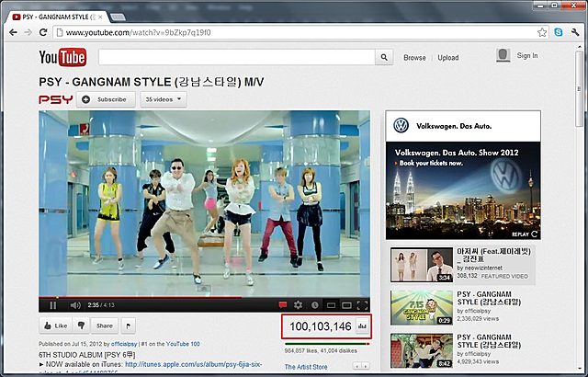Click the 4,929,343 views text

[x=478, y=361]
